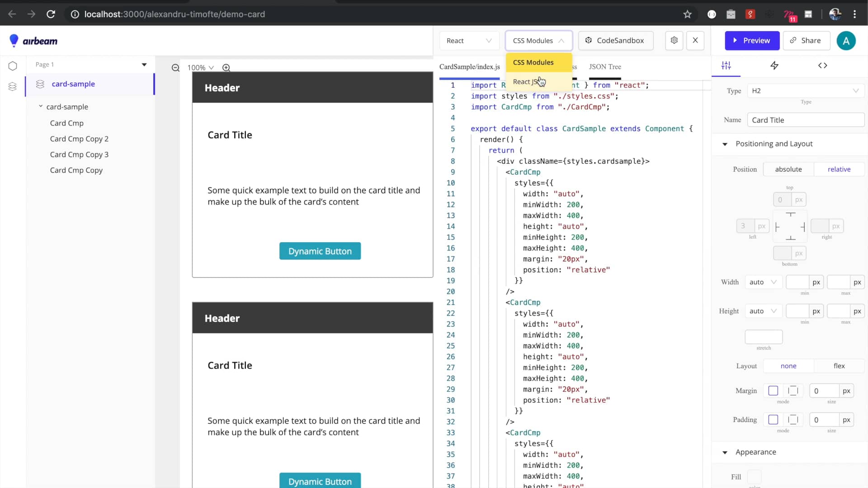Click the blue Preview button
The width and height of the screenshot is (868, 488).
752,41
